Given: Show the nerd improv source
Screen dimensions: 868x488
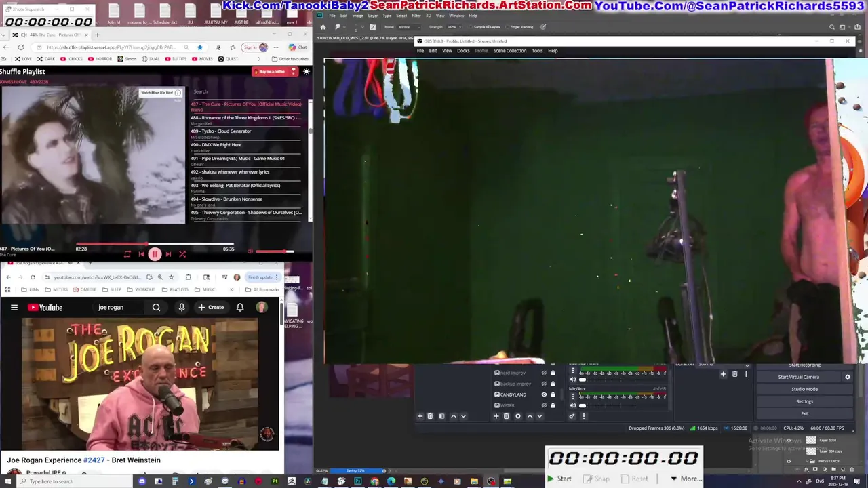Looking at the screenshot, I should (x=544, y=373).
